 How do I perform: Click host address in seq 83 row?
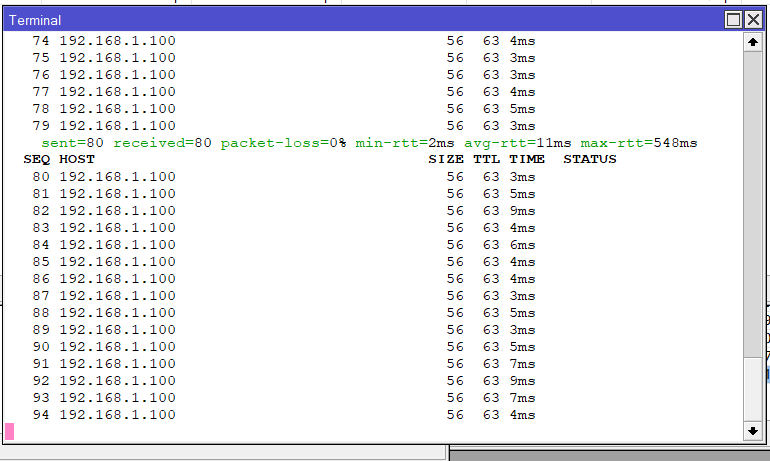click(x=117, y=228)
